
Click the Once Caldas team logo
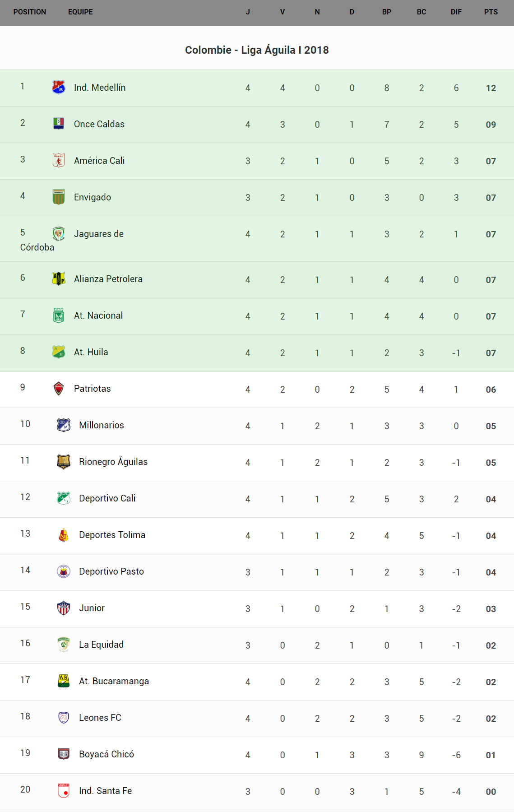click(x=59, y=123)
